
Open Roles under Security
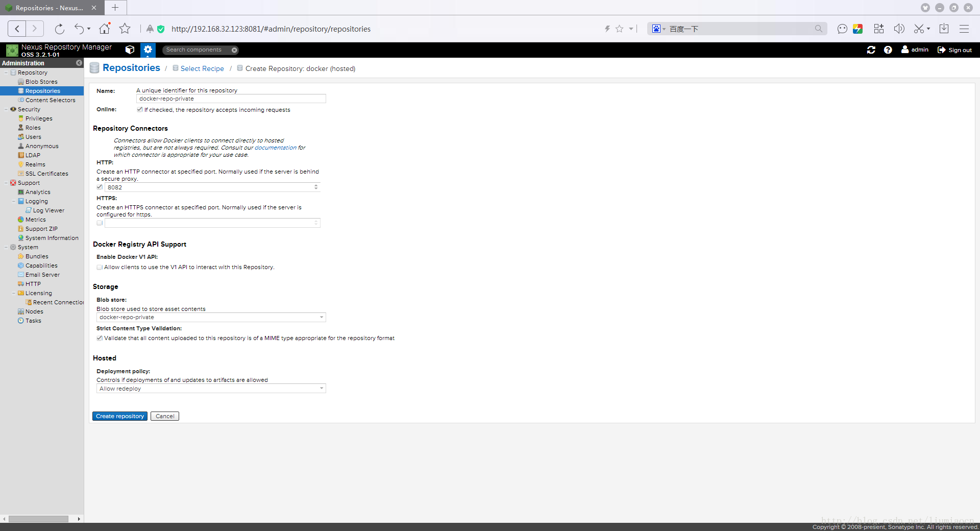pos(33,128)
